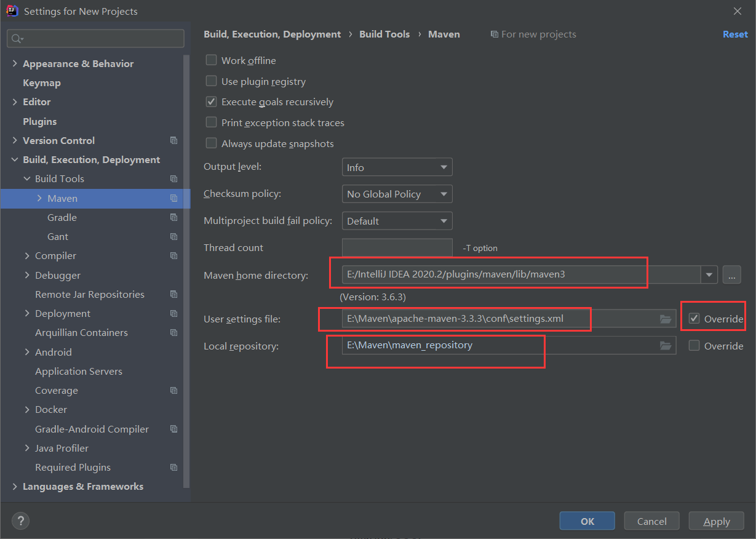Viewport: 756px width, 539px height.
Task: Click the Thread count input field
Action: (397, 247)
